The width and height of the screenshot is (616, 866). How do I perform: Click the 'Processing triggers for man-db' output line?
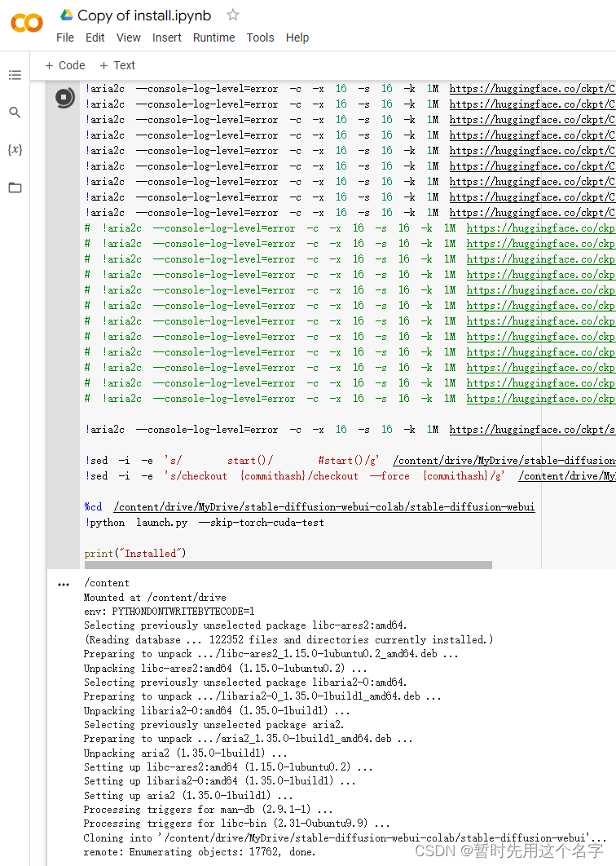pos(208,810)
